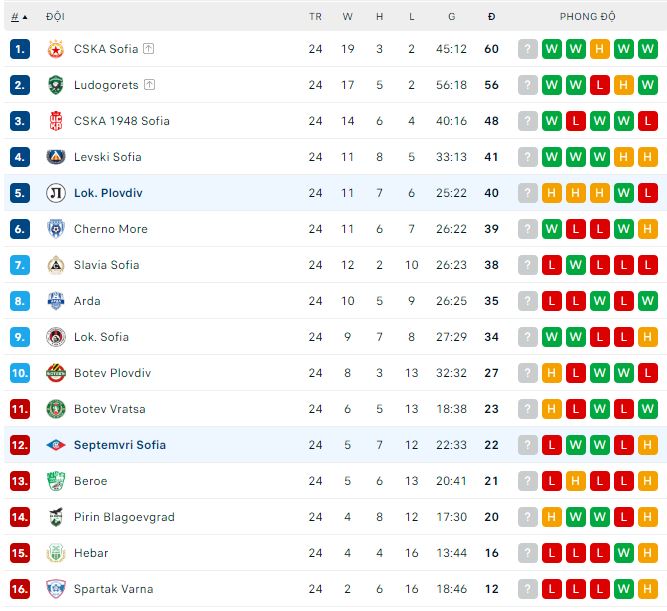Sort standings by points column Đ
The height and width of the screenshot is (611, 667).
tap(491, 17)
